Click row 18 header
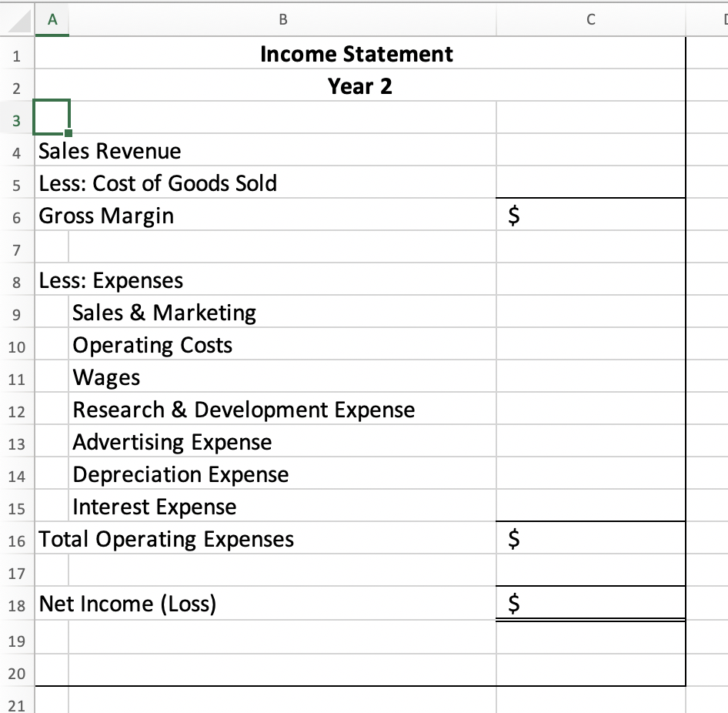Viewport: 728px width, 713px height. click(x=17, y=604)
